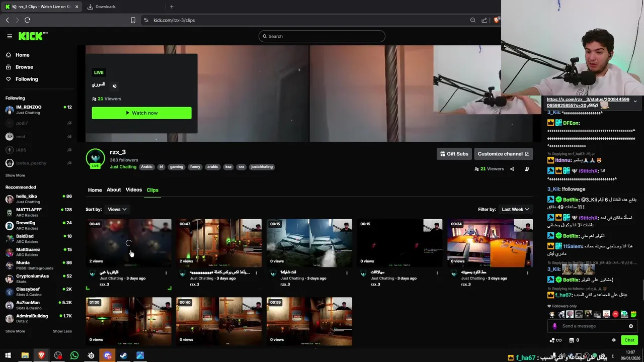This screenshot has width=644, height=362.
Task: Play the 00:34 clip thumbnail
Action: (490, 243)
